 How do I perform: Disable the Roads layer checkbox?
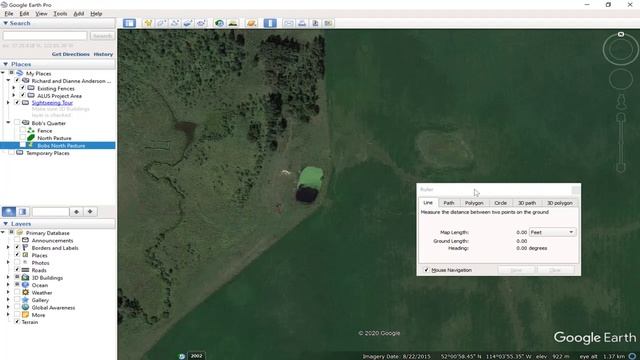[x=17, y=270]
